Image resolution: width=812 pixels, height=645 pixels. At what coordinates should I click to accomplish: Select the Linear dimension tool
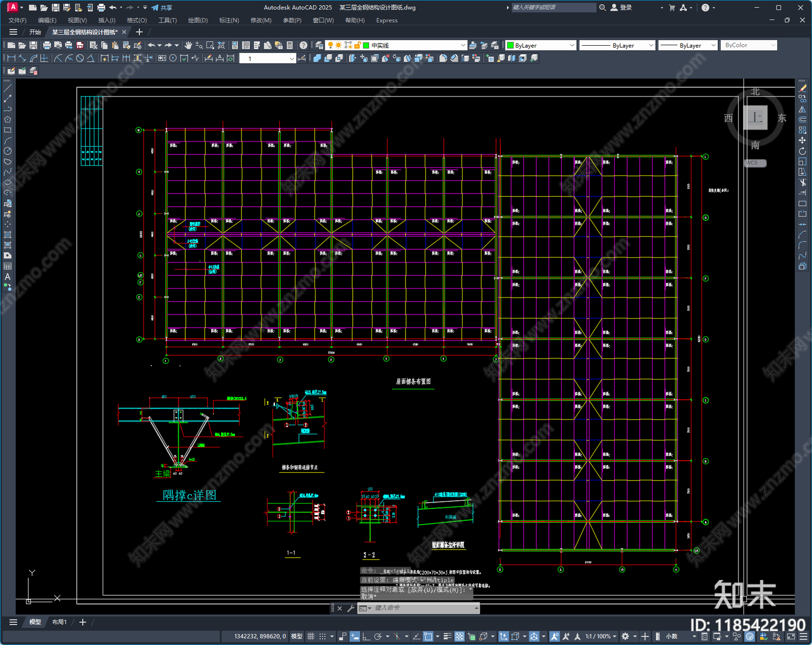coord(11,58)
